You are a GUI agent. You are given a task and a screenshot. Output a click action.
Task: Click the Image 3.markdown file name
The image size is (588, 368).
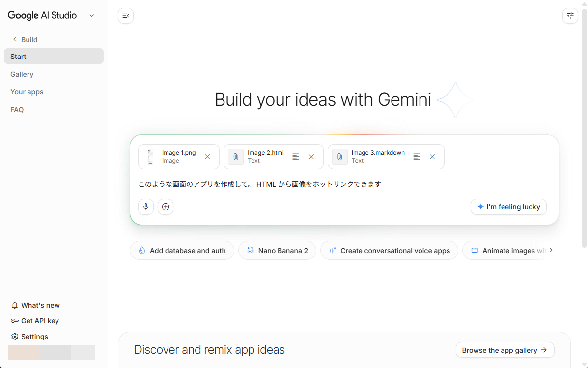[x=378, y=153]
